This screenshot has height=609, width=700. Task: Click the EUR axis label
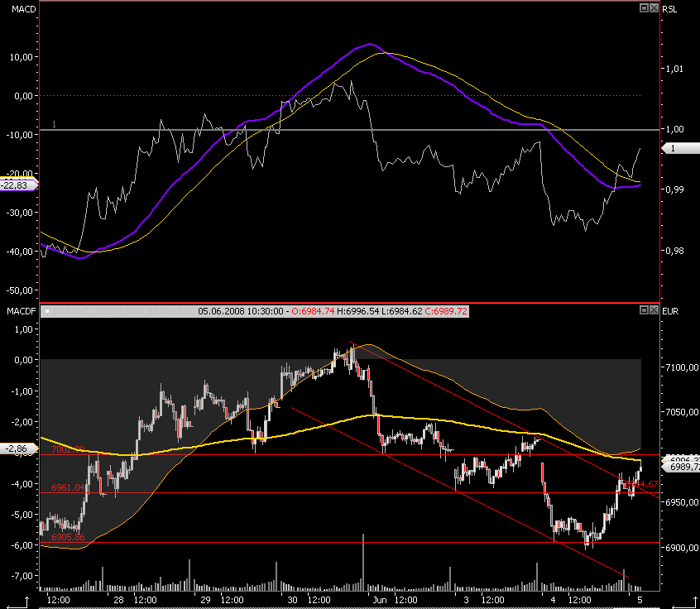[x=670, y=311]
